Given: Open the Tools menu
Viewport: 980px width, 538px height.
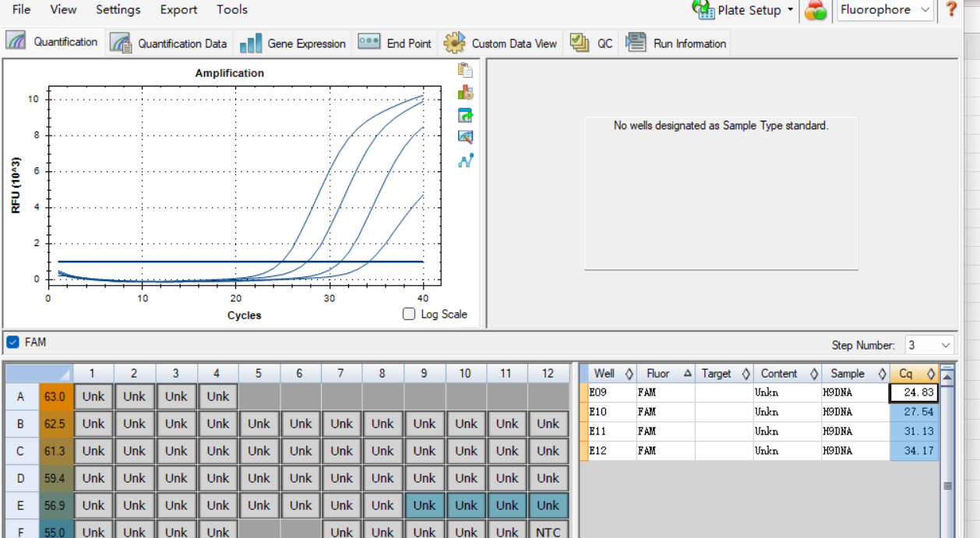Looking at the screenshot, I should 232,9.
